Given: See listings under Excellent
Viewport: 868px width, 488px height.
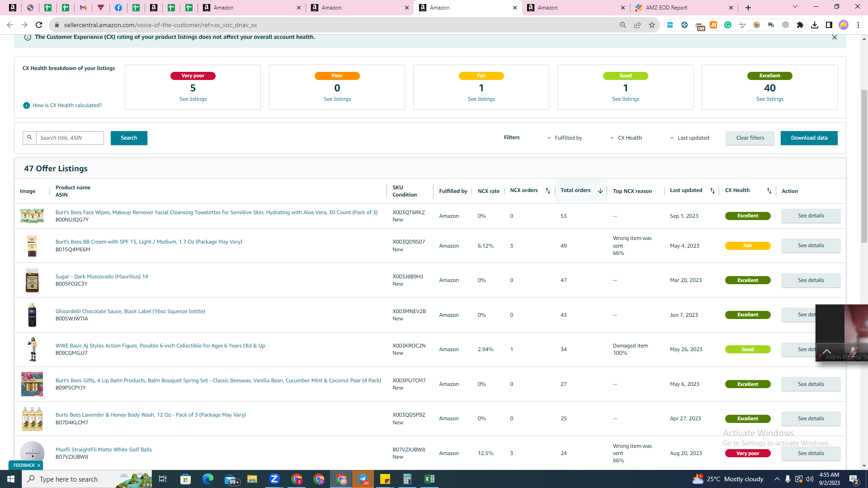Looking at the screenshot, I should (x=770, y=99).
